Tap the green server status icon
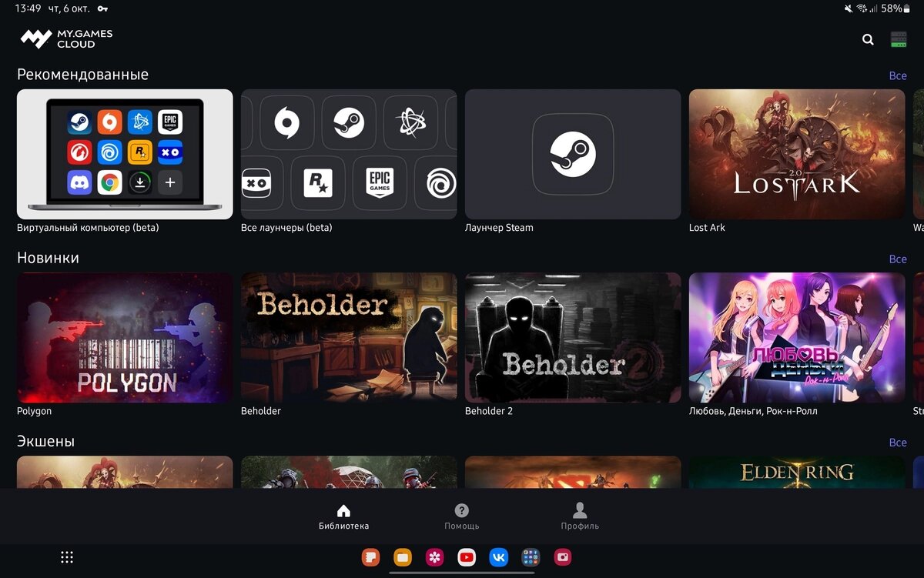This screenshot has height=578, width=924. pos(898,39)
